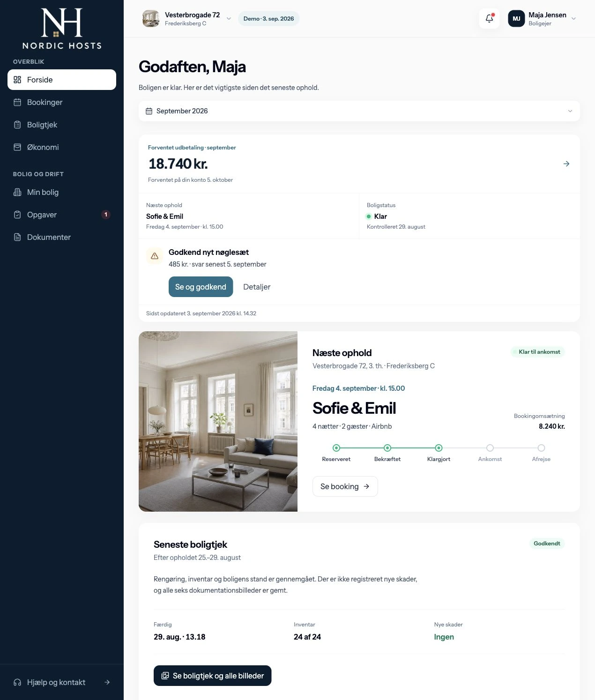Click the green Klar status dot
Viewport: 595px width, 700px height.
tap(369, 216)
